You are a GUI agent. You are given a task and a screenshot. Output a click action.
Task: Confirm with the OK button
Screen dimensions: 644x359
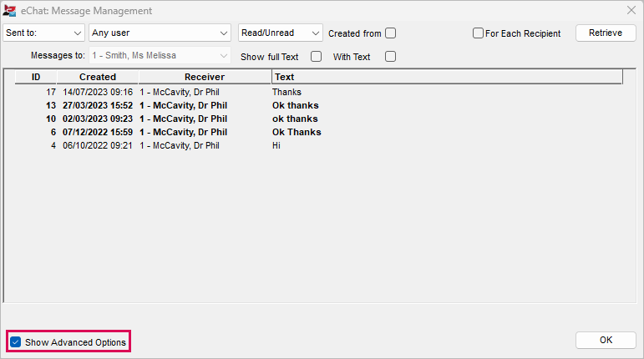606,340
